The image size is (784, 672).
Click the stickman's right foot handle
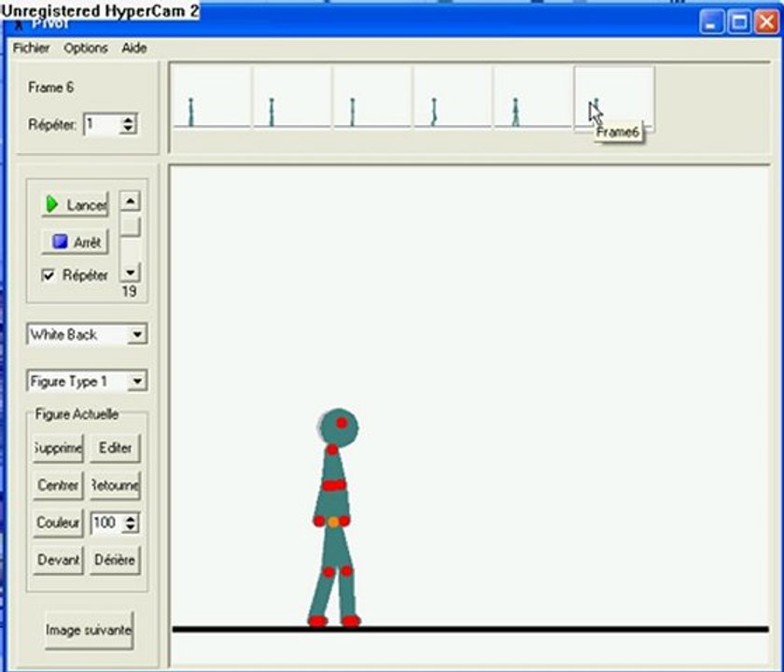point(351,621)
